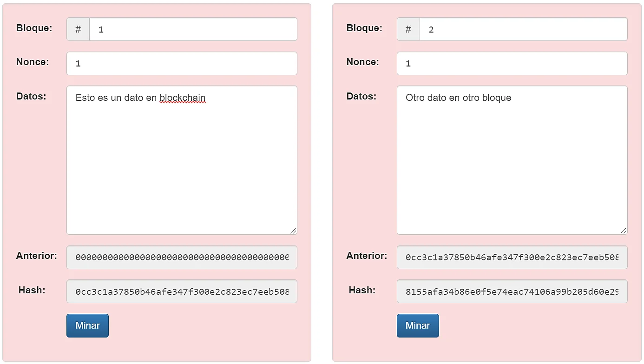The width and height of the screenshot is (644, 364).
Task: Click the Nonce label in block 2
Action: pos(363,62)
